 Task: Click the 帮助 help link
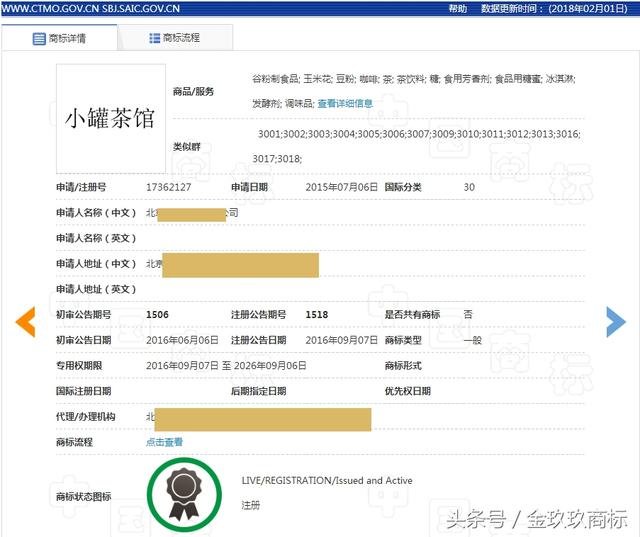point(458,8)
